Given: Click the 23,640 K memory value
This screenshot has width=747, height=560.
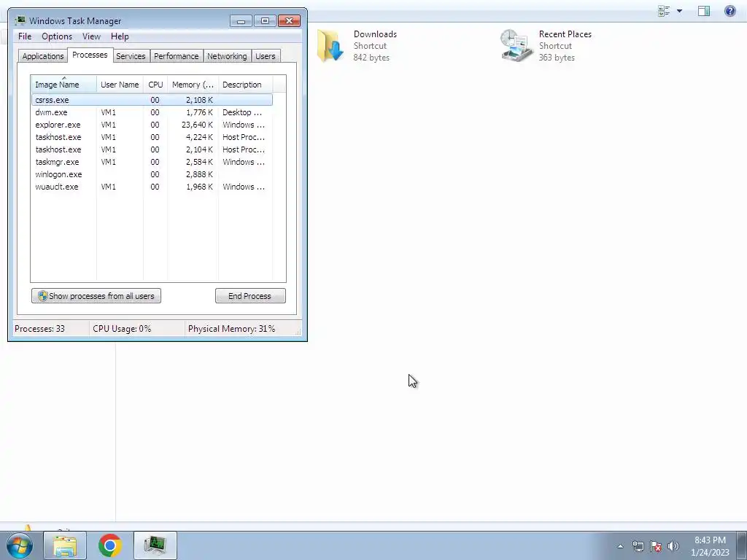Looking at the screenshot, I should pyautogui.click(x=197, y=125).
